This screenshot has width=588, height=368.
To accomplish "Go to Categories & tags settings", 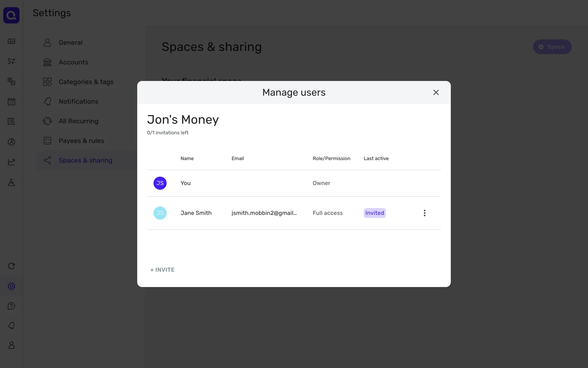I will tap(86, 82).
